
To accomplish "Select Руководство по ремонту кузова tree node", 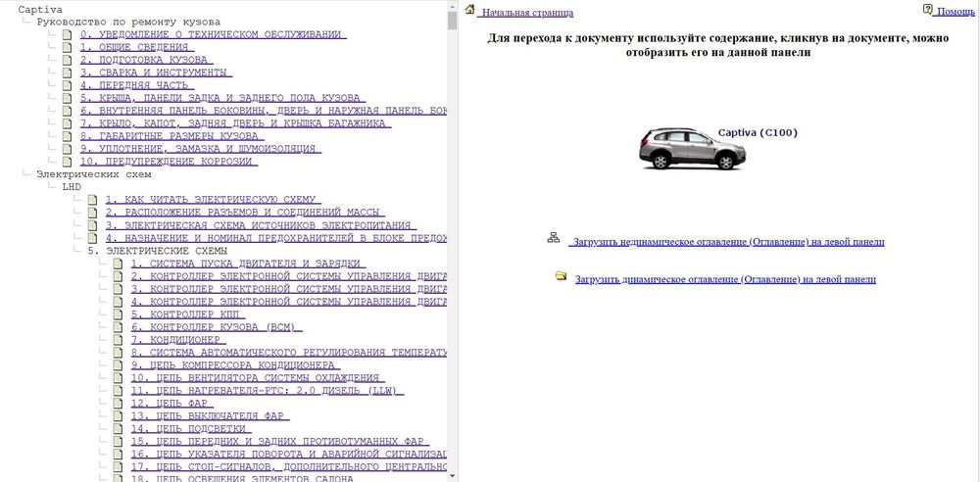I will 128,22.
